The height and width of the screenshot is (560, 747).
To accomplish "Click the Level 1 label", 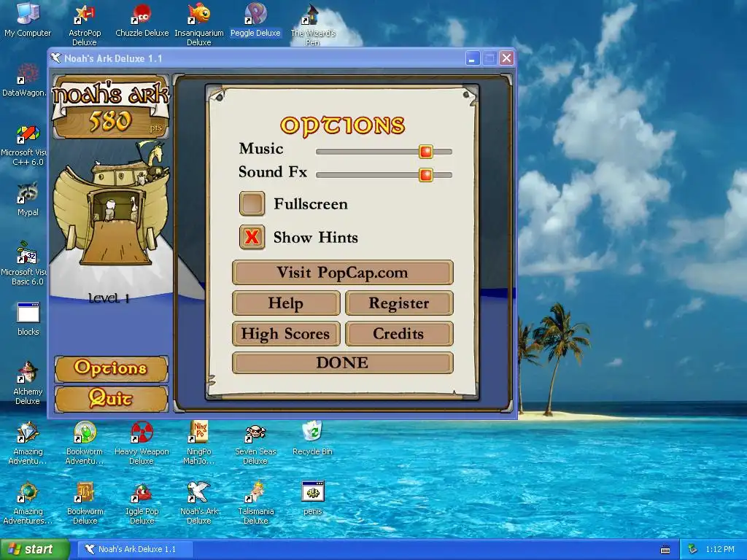I will [109, 298].
